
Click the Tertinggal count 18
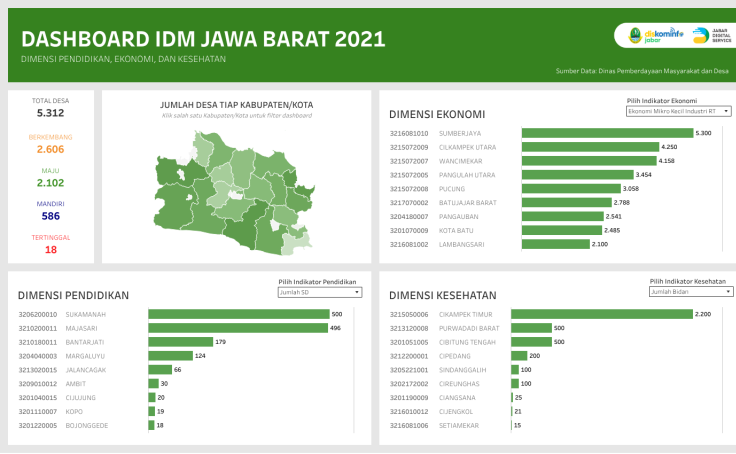click(50, 249)
